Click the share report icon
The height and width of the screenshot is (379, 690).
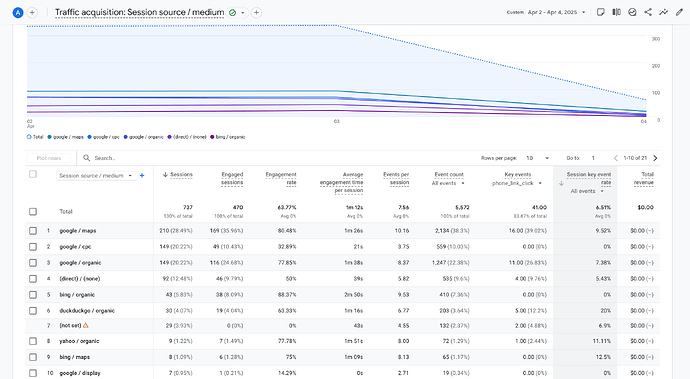648,12
